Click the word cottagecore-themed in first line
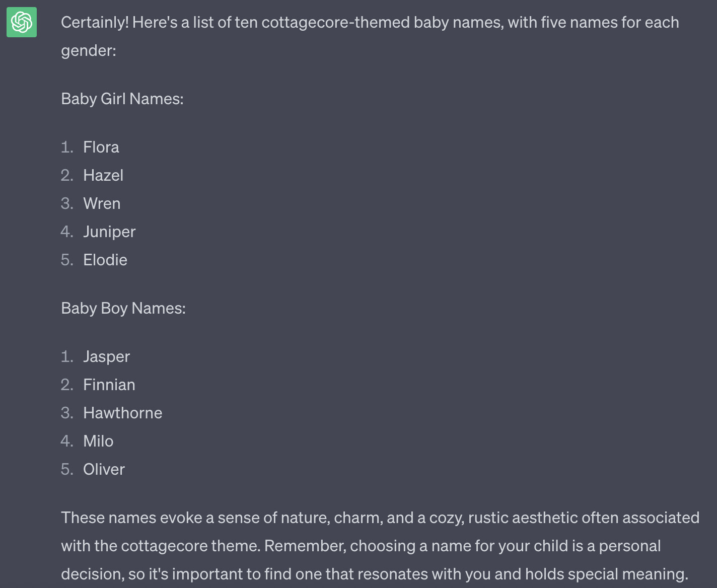Screen dimensions: 717x588 [336, 22]
